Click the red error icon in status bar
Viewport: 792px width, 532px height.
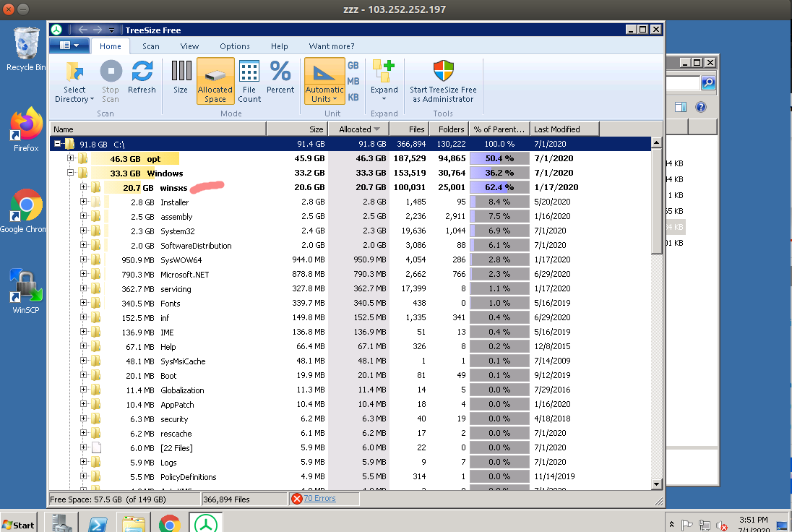(297, 499)
